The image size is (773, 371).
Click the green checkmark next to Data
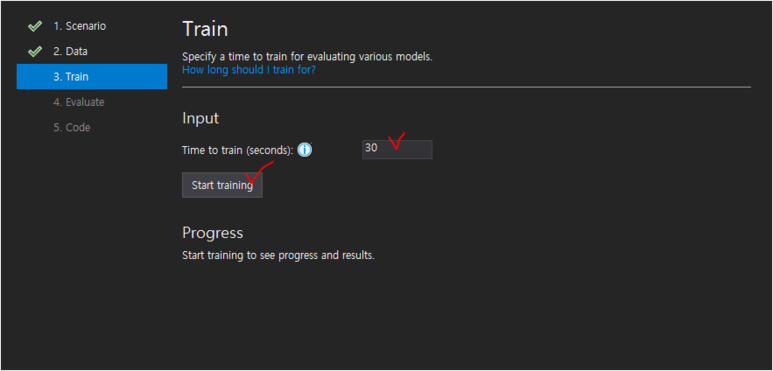click(35, 51)
